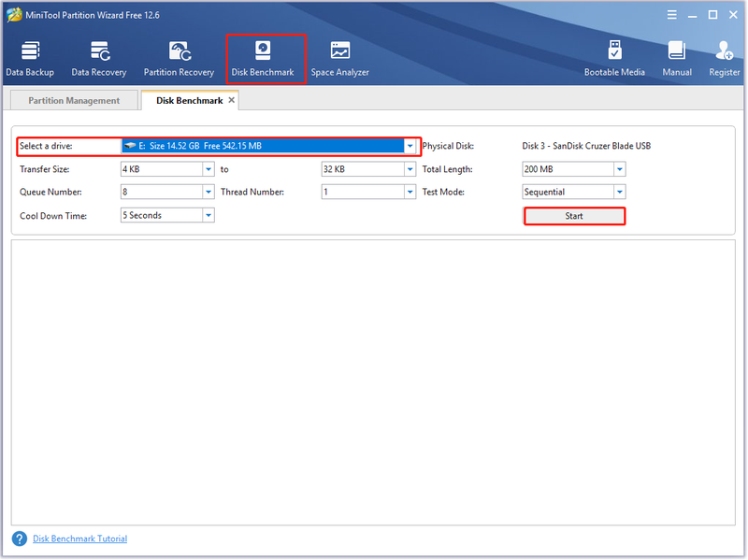Open the 32 KB transfer size dropdown
Viewport: 748px width, 560px height.
click(410, 169)
